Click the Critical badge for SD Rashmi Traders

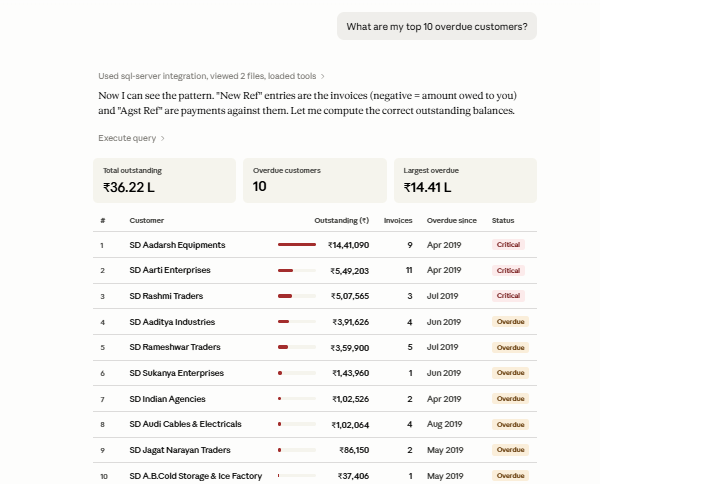pyautogui.click(x=508, y=296)
